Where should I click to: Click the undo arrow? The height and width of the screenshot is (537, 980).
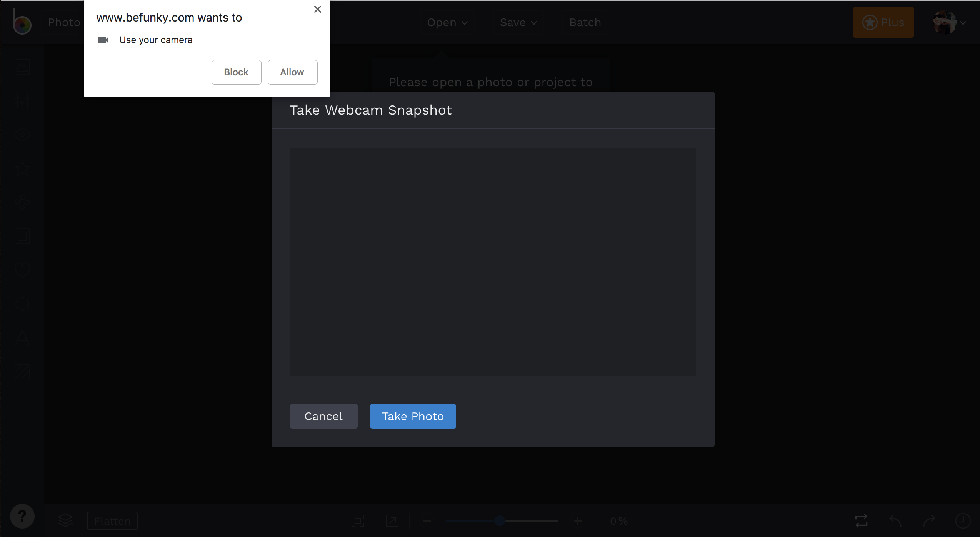tap(895, 521)
